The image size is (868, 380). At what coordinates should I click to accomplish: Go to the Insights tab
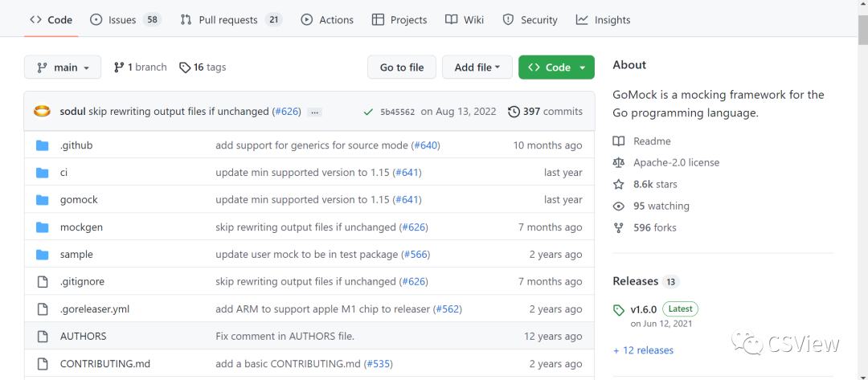tap(603, 20)
